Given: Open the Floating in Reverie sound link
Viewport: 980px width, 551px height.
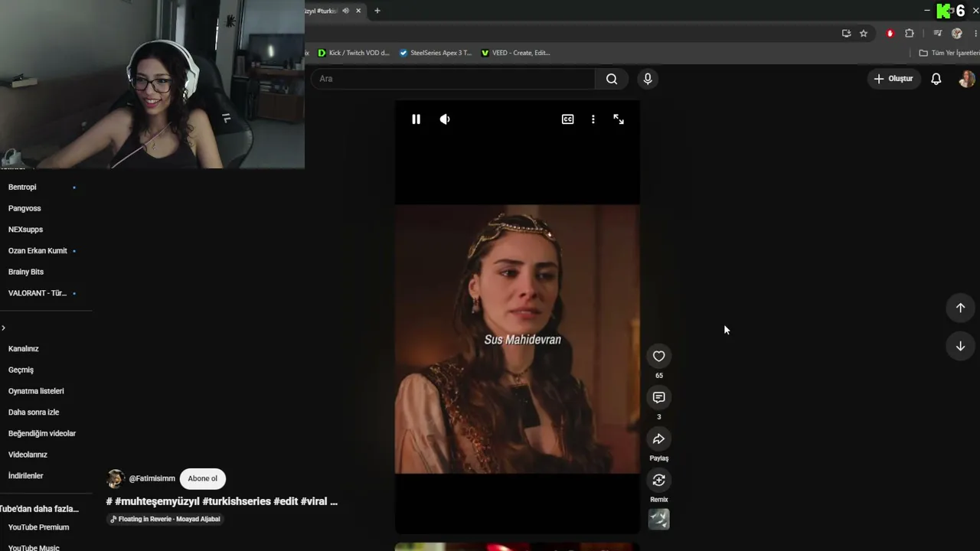Looking at the screenshot, I should coord(165,519).
